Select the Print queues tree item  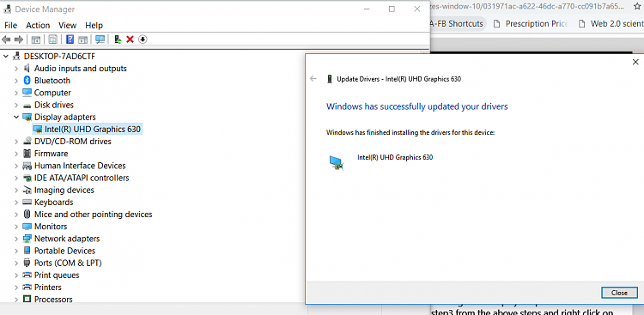click(57, 276)
